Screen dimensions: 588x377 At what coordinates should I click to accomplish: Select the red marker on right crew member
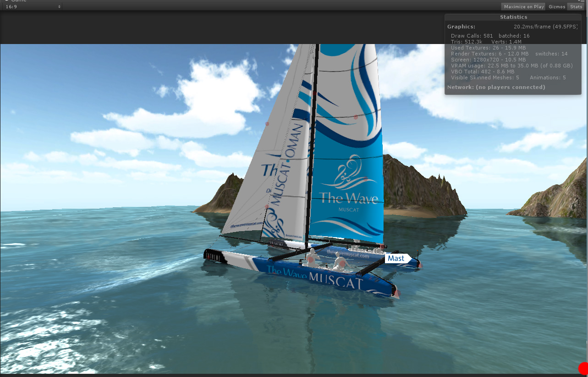tap(341, 263)
